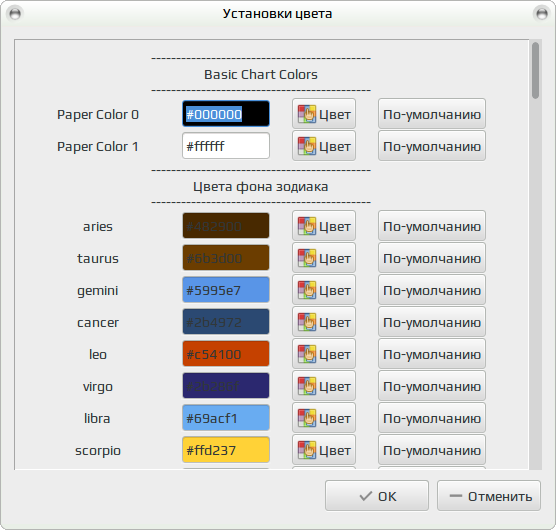Reset Paper Color 0 with По-умолчанию
556x530 pixels.
(x=432, y=114)
